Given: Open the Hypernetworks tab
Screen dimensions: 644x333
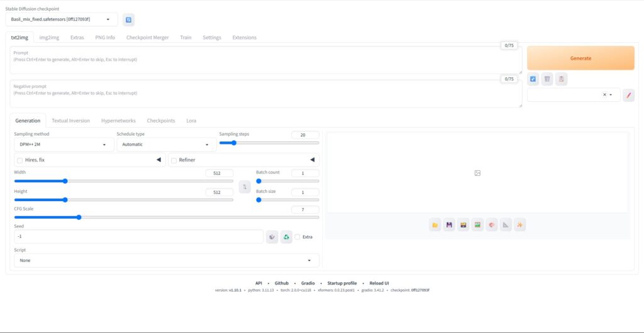Looking at the screenshot, I should 118,121.
